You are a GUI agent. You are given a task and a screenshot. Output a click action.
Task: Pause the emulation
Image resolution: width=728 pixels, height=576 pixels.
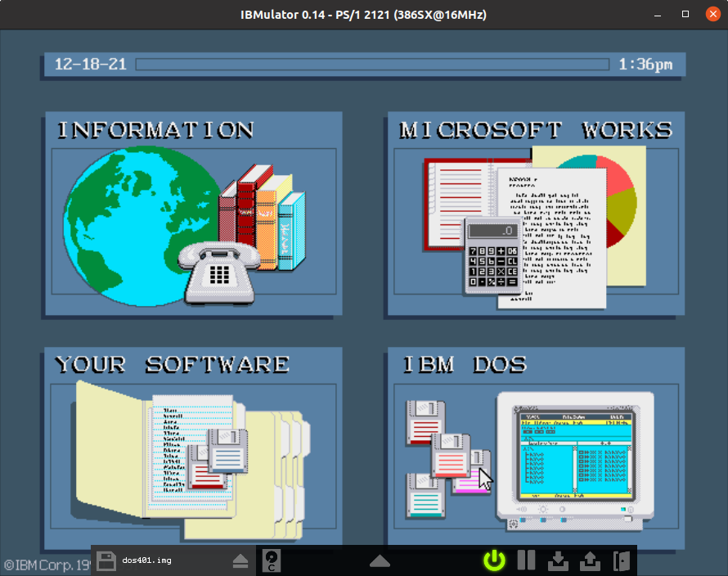526,560
